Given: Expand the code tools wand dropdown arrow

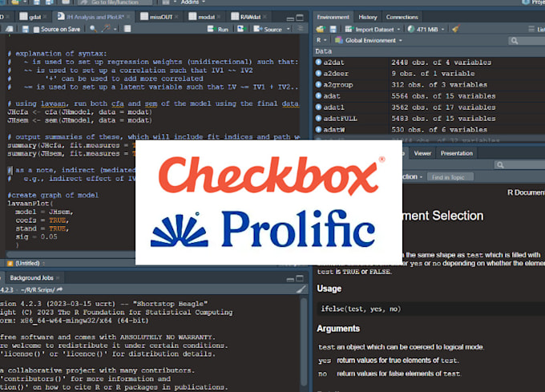Looking at the screenshot, I should pyautogui.click(x=115, y=29).
